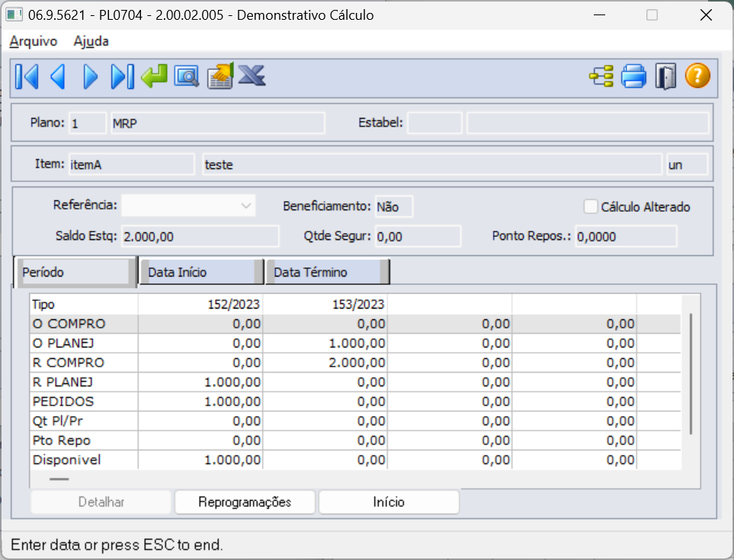The height and width of the screenshot is (560, 734).
Task: Open the search magnifier tool
Action: 186,76
